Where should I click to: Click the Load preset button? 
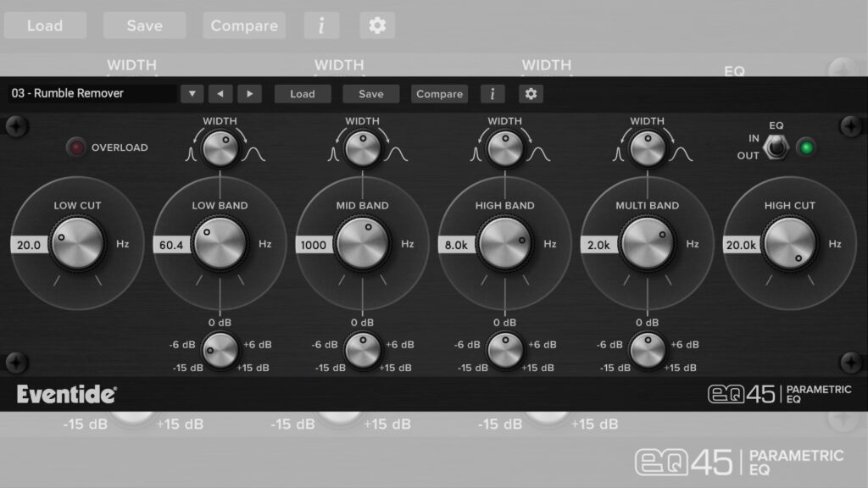point(303,93)
